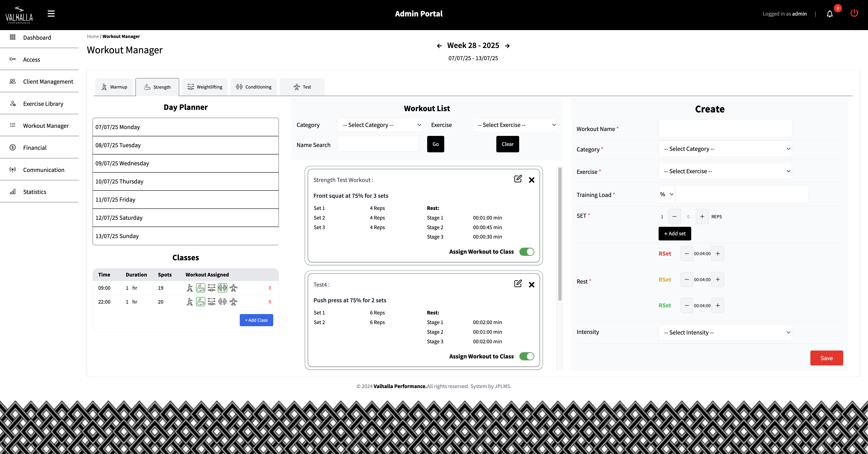Go to next week arrow
Screen dimensions: 868x454
pos(507,46)
